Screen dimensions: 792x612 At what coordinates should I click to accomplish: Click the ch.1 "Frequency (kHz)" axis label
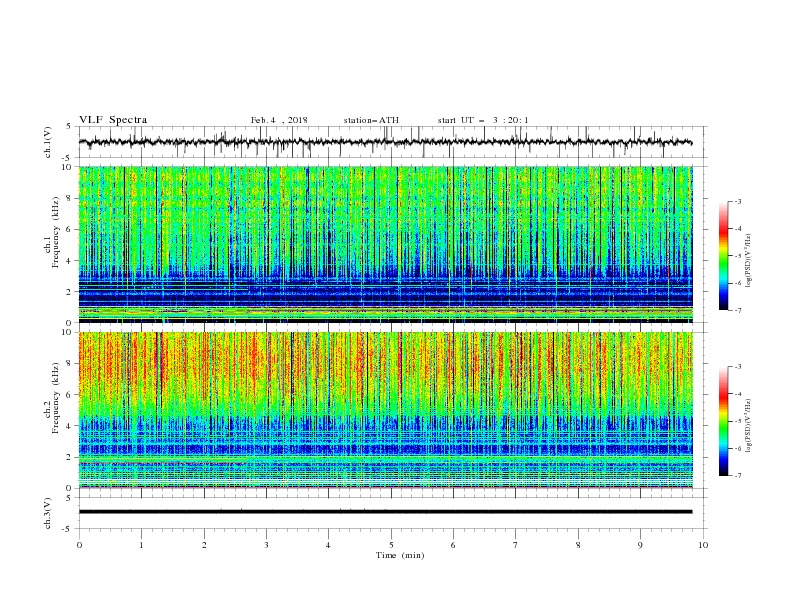56,233
